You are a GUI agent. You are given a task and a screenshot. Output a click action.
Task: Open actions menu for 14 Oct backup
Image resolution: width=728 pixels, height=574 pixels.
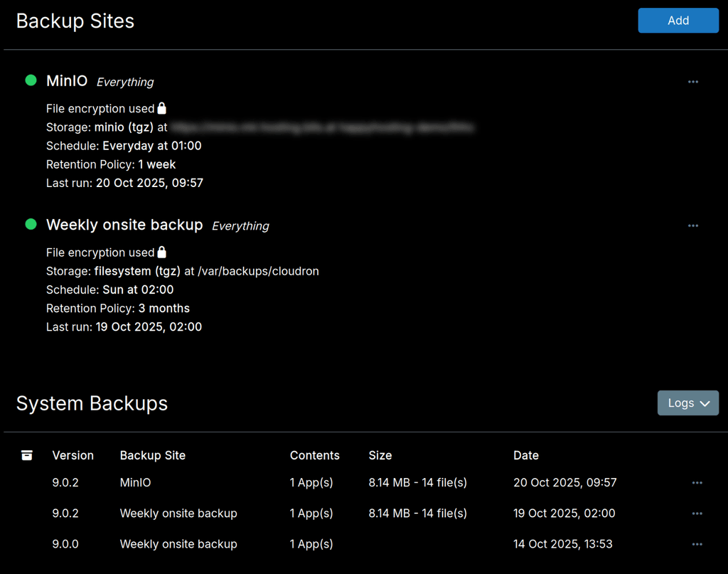[x=697, y=544]
